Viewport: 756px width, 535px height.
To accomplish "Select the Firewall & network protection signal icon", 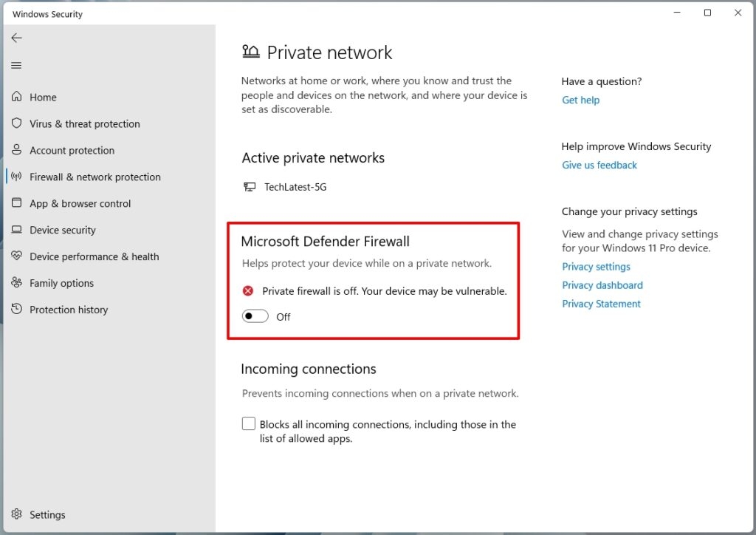I will (x=16, y=177).
